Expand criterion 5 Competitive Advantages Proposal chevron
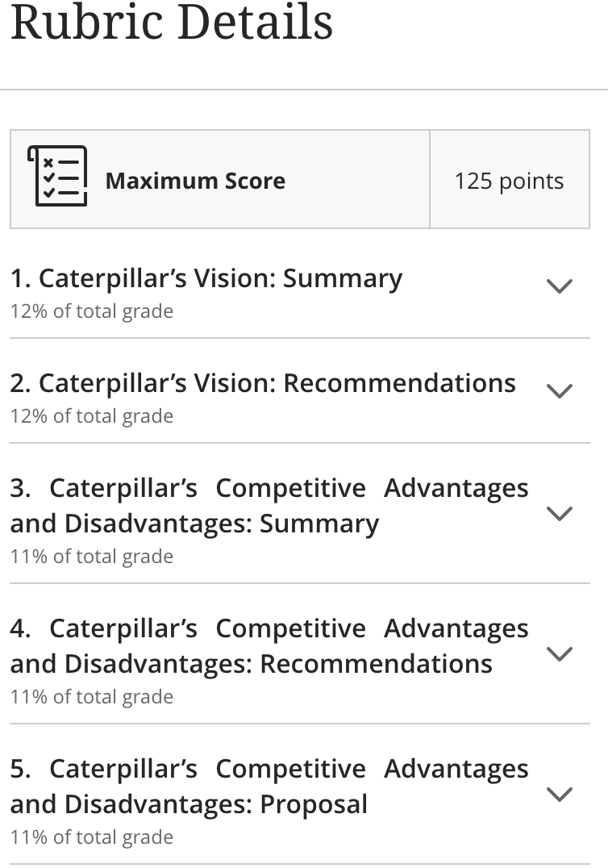 [560, 795]
